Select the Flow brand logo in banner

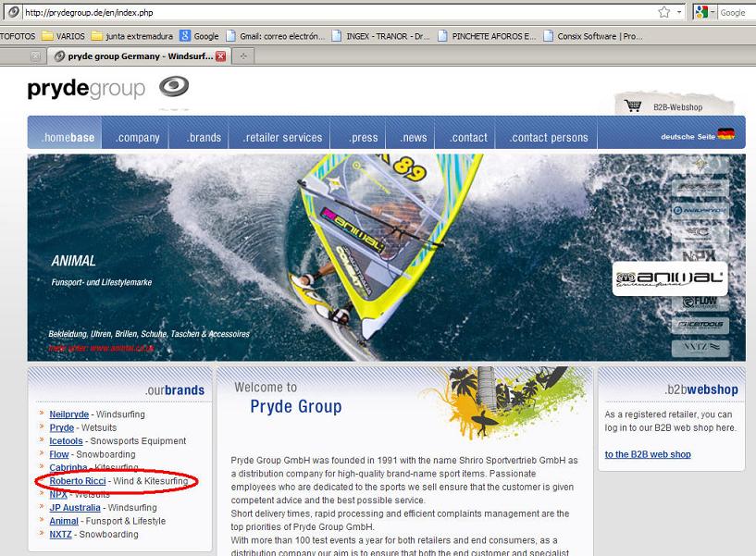tap(700, 303)
